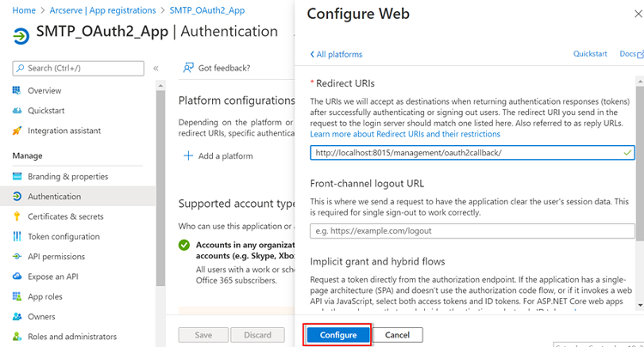Viewport: 644px width, 347px height.
Task: Open Arcserve | App registrations breadcrumb
Action: click(x=103, y=10)
